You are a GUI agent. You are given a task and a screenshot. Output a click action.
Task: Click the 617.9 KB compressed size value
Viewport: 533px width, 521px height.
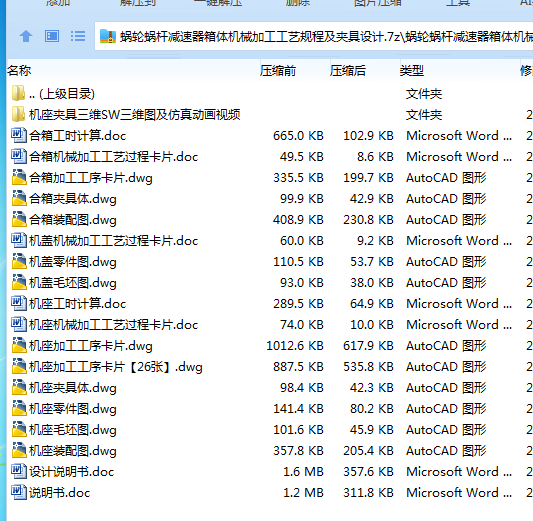(368, 346)
